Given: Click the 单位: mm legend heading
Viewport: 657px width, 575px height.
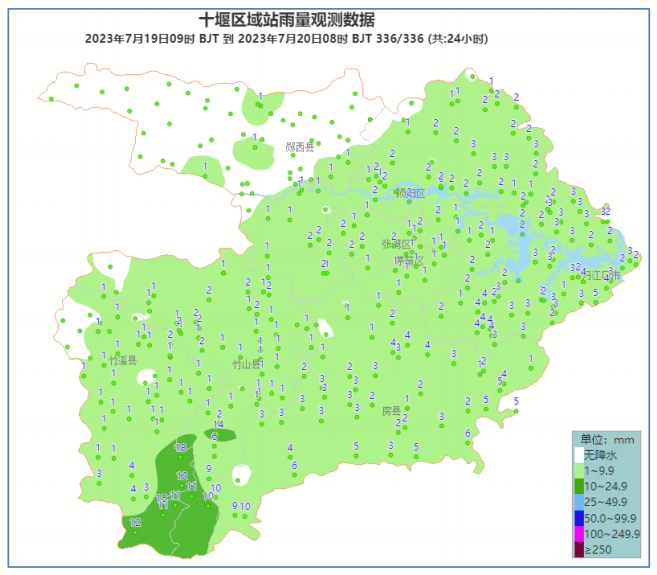Looking at the screenshot, I should tap(607, 440).
